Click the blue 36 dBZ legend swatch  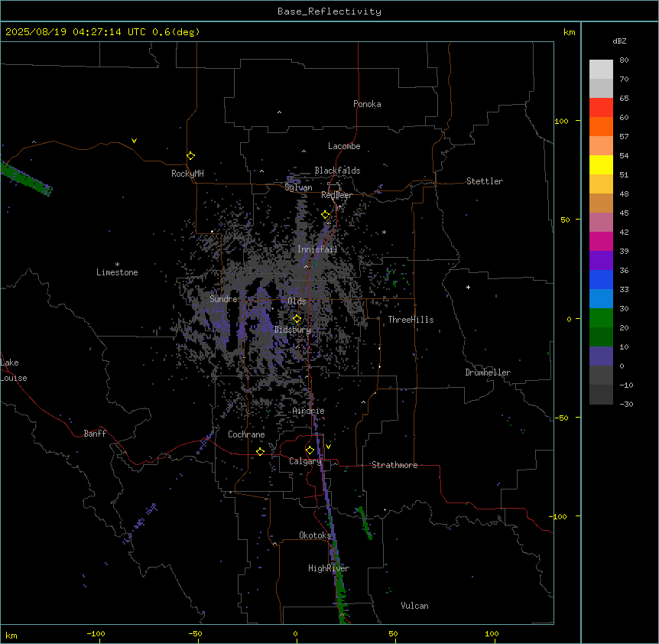pyautogui.click(x=601, y=280)
